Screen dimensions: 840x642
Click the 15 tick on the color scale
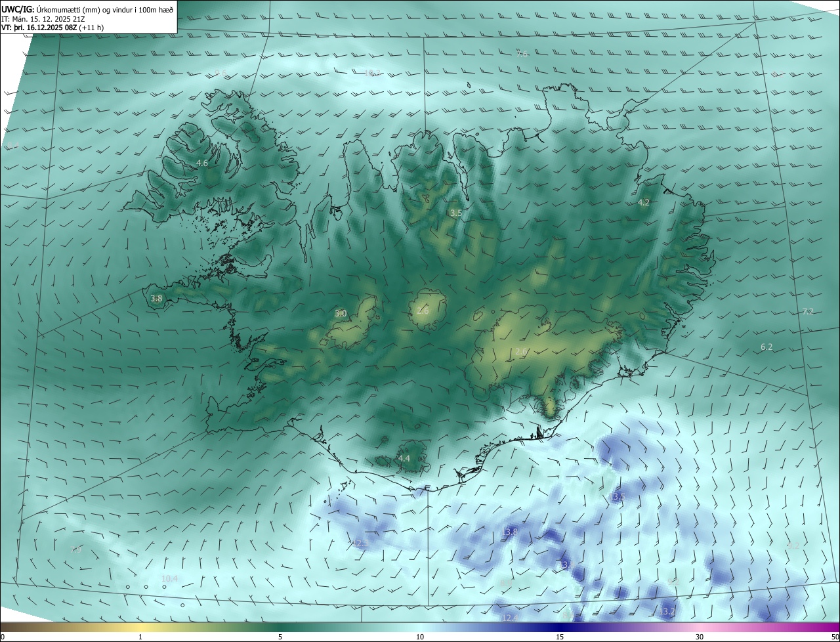pos(560,637)
